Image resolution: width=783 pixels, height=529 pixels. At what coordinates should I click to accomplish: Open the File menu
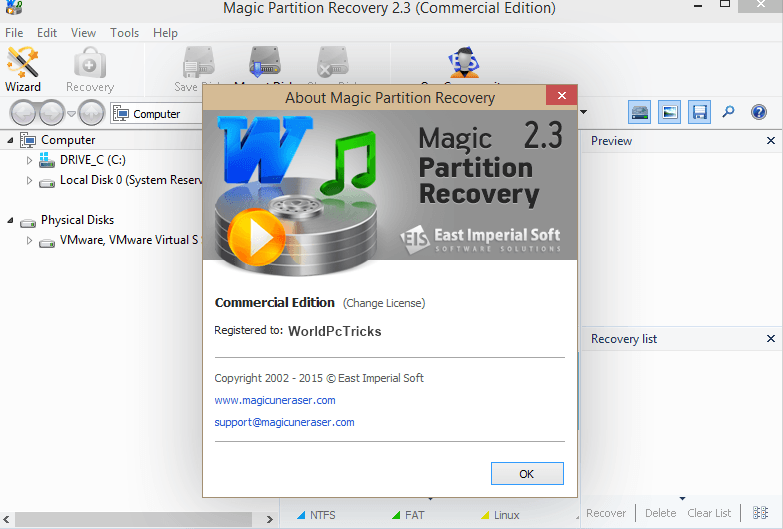(x=14, y=33)
